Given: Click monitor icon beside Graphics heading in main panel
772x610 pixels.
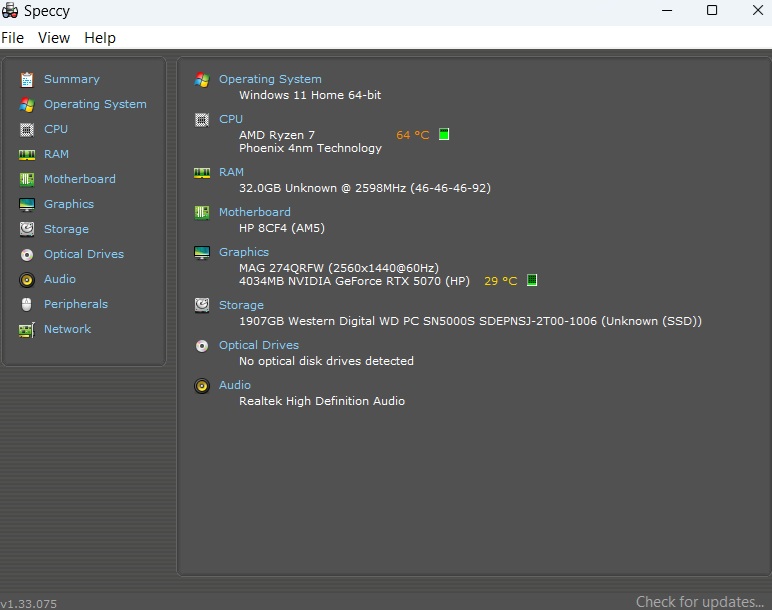Looking at the screenshot, I should tap(202, 253).
